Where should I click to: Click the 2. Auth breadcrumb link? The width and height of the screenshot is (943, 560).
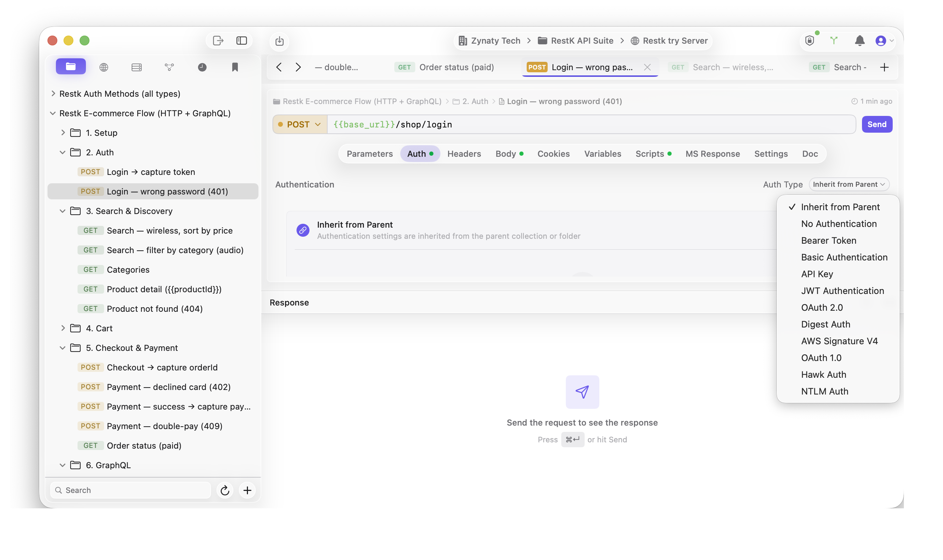(470, 101)
